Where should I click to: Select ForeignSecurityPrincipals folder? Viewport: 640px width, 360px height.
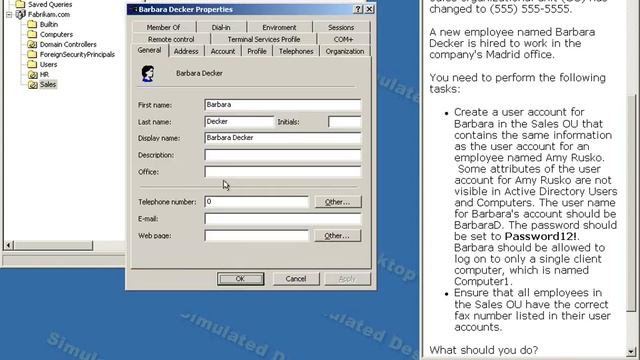(77, 54)
